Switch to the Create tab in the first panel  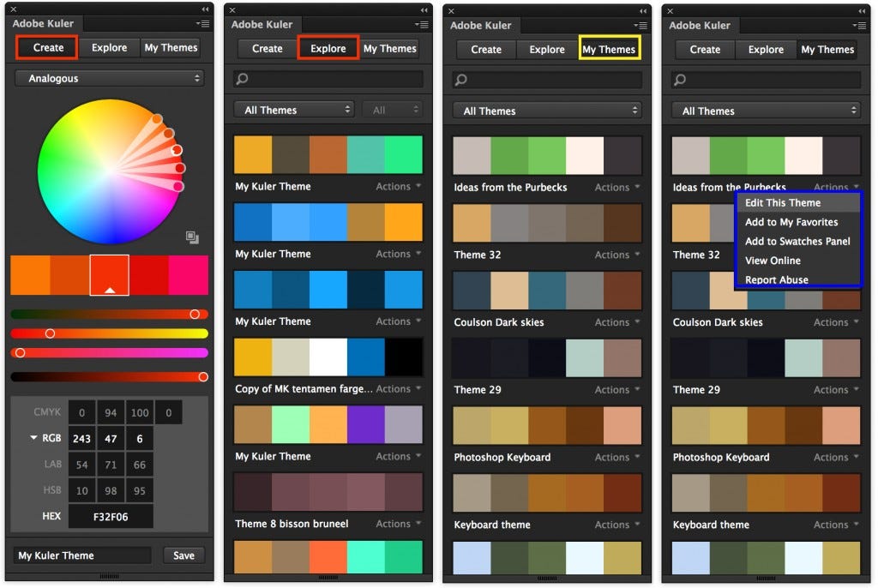coord(48,48)
